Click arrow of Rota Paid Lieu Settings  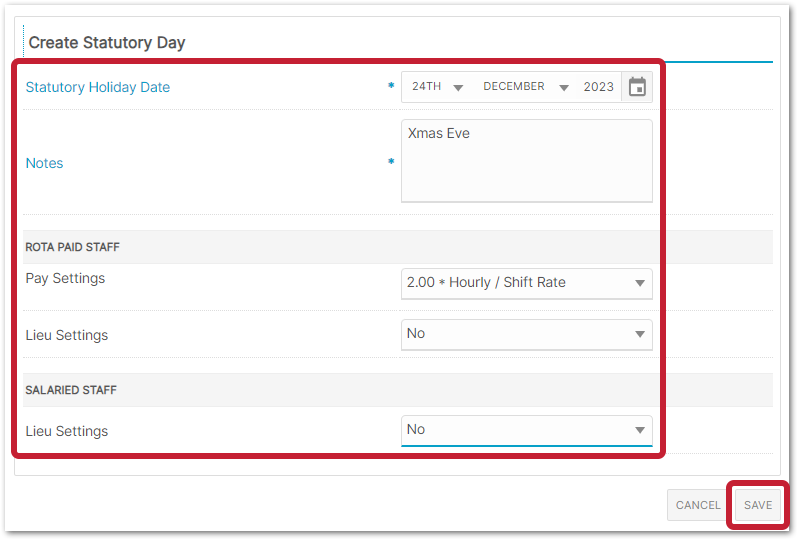point(640,334)
